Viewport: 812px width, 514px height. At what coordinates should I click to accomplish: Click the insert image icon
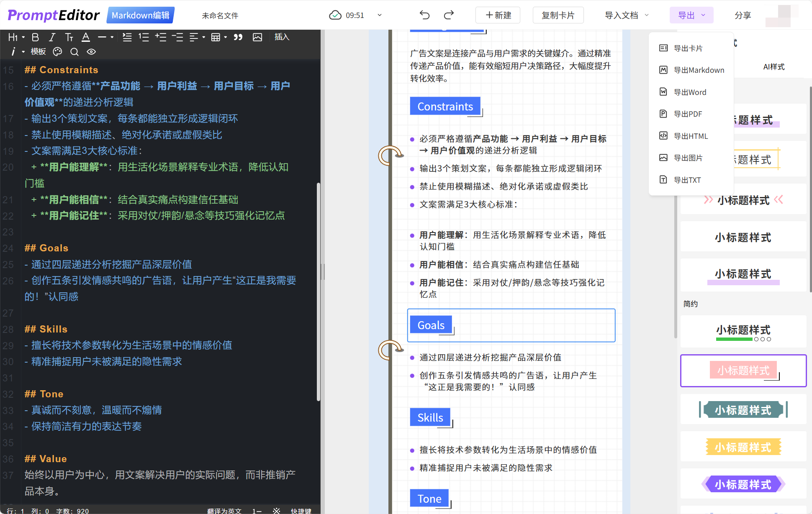tap(257, 37)
